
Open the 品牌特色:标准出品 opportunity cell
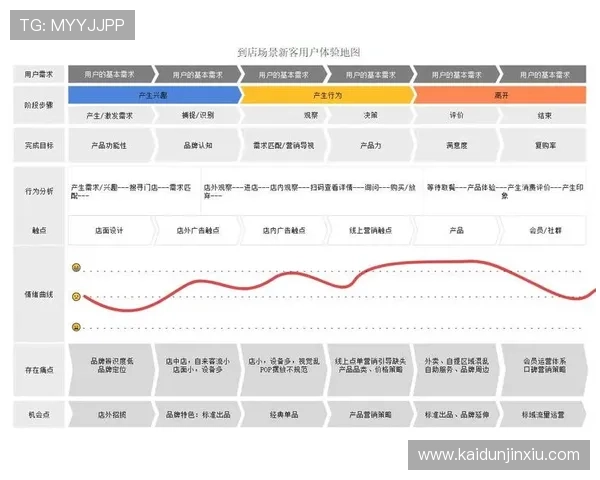pos(198,415)
